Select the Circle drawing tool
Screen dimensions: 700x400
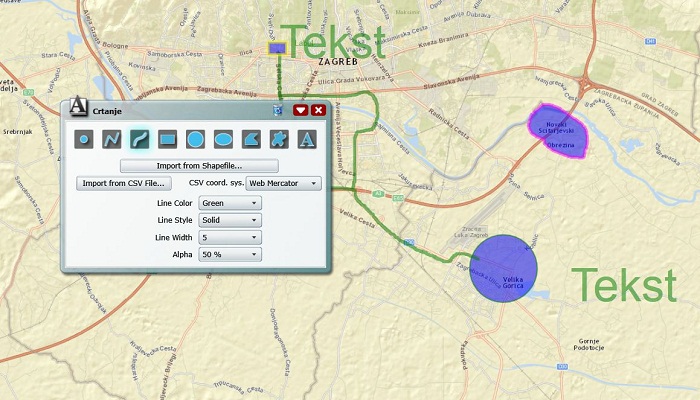pos(196,139)
